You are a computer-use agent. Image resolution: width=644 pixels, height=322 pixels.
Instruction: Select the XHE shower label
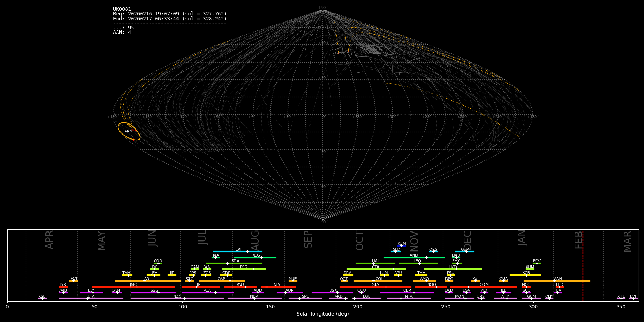pos(621,297)
